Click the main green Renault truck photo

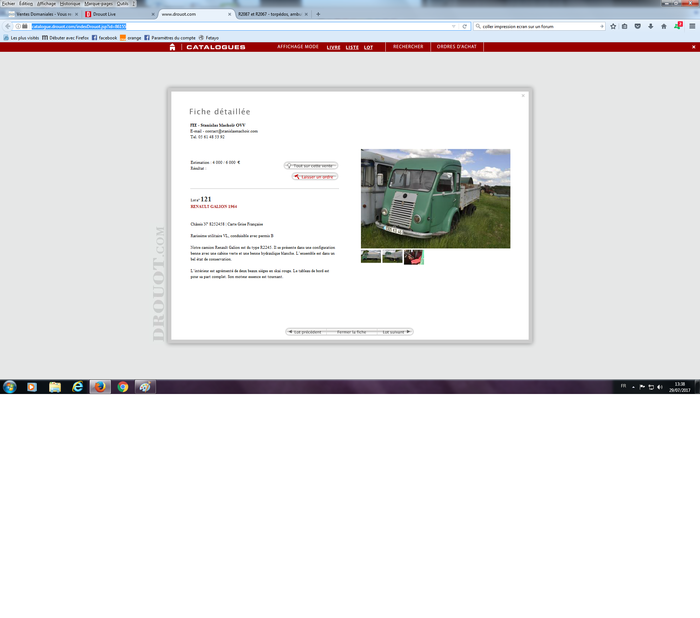coord(435,198)
